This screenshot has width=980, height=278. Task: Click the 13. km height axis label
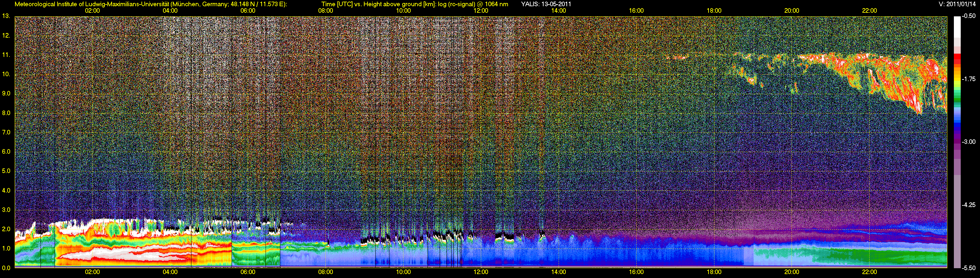click(x=6, y=16)
